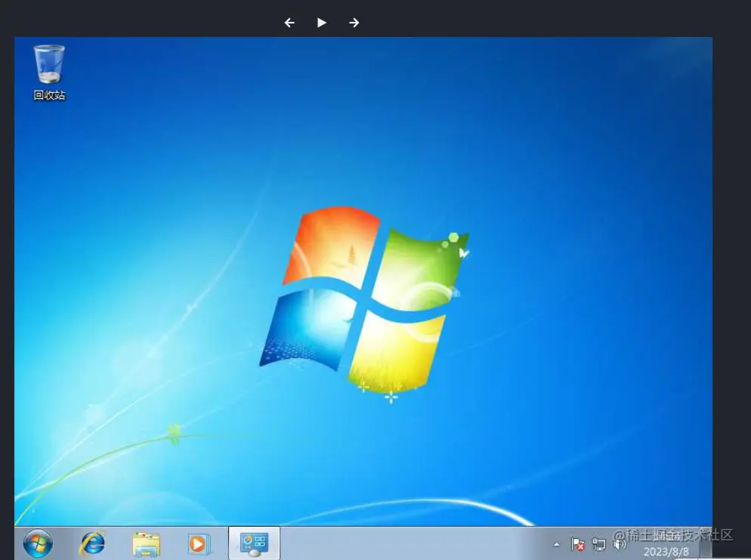Viewport: 751px width, 560px height.
Task: Launch Windows Media Player from taskbar
Action: tap(198, 544)
